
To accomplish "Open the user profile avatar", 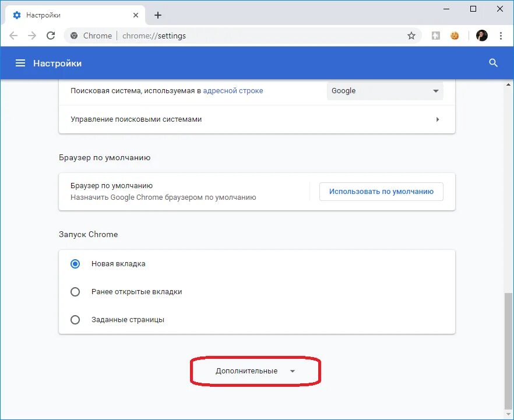I will pos(482,36).
